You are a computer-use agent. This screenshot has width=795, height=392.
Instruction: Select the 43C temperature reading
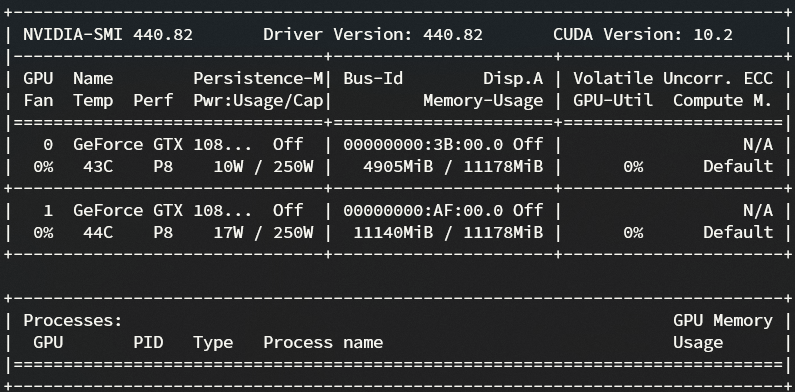coord(98,166)
